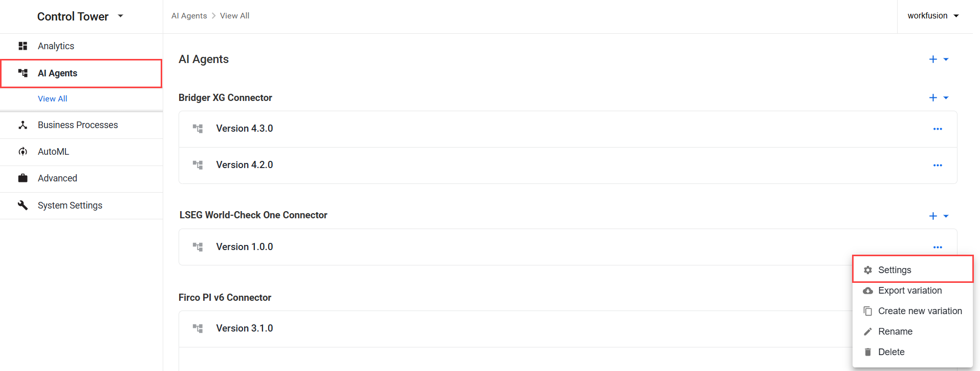Open the three-dots menu for Version 4.2.0
The height and width of the screenshot is (371, 980).
coord(938,166)
